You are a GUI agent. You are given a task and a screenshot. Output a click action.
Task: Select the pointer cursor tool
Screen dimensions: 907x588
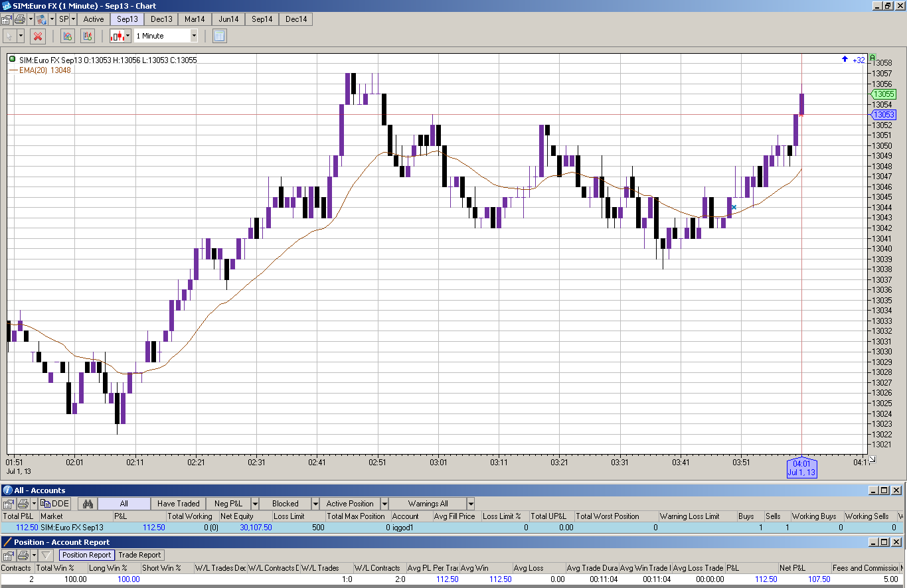(x=9, y=36)
